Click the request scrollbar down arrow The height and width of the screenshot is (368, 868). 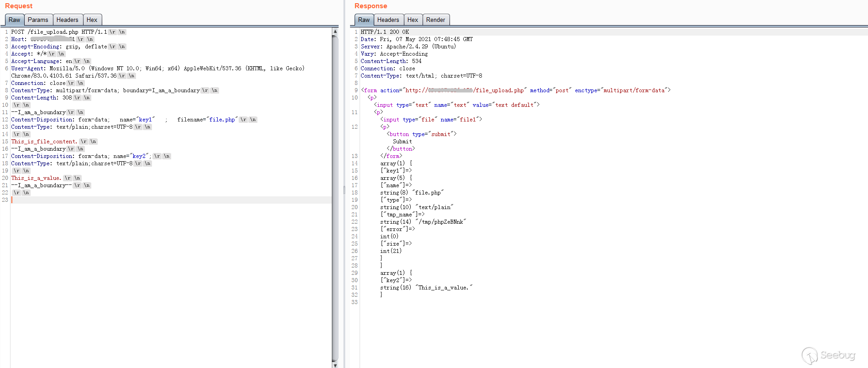click(335, 365)
